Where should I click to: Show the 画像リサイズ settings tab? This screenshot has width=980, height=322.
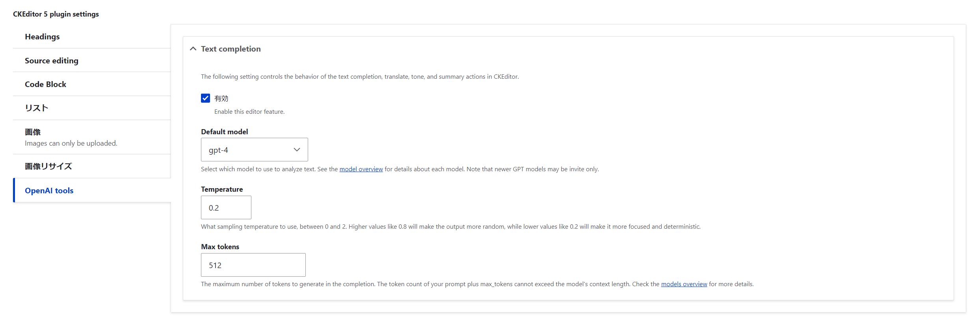(x=48, y=166)
